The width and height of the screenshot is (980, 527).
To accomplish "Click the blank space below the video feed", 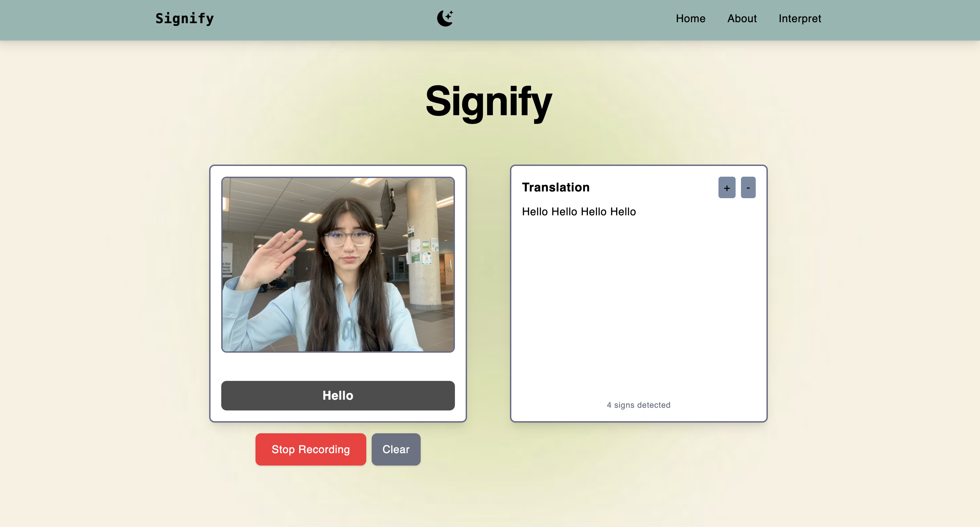I will coord(338,366).
